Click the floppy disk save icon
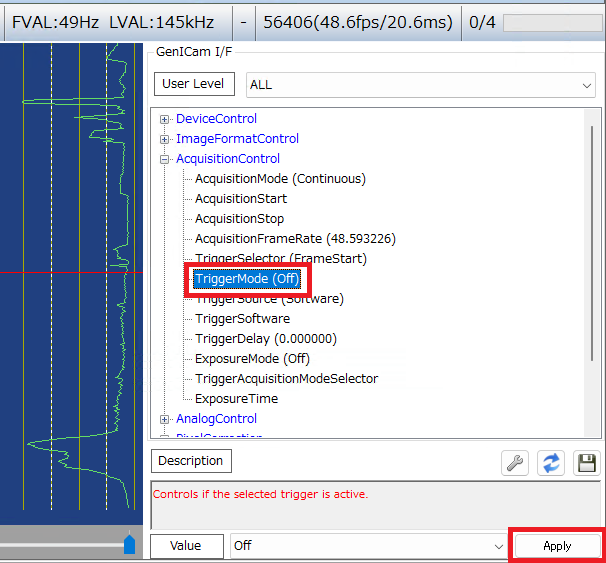The height and width of the screenshot is (563, 606). pyautogui.click(x=586, y=463)
